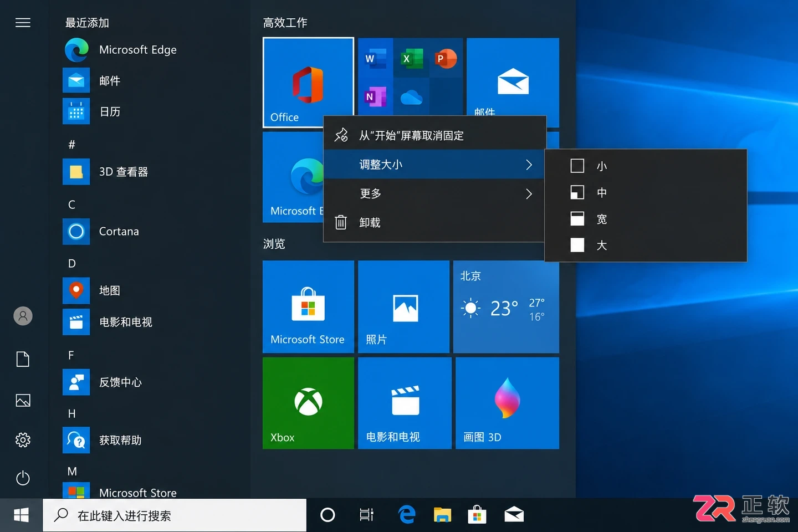The width and height of the screenshot is (798, 532).
Task: Click the Word icon in Office group tile
Action: click(x=375, y=59)
